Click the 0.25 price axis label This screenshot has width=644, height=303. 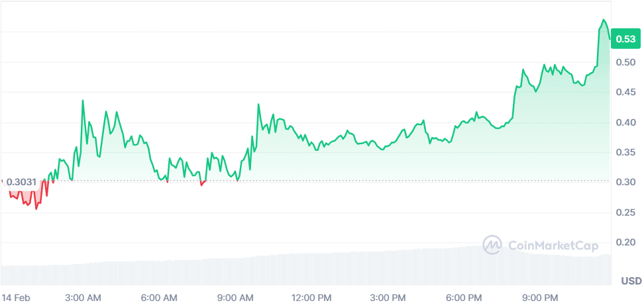[626, 212]
